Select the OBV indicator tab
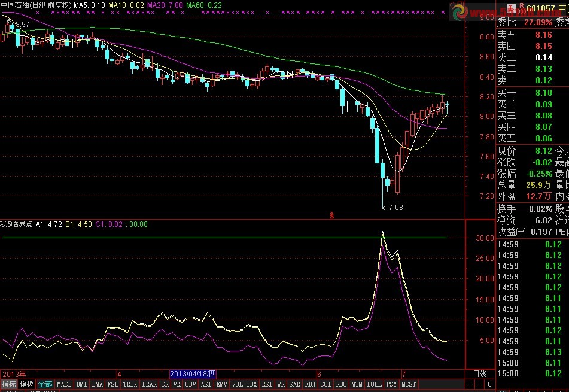The width and height of the screenshot is (569, 392). (190, 384)
